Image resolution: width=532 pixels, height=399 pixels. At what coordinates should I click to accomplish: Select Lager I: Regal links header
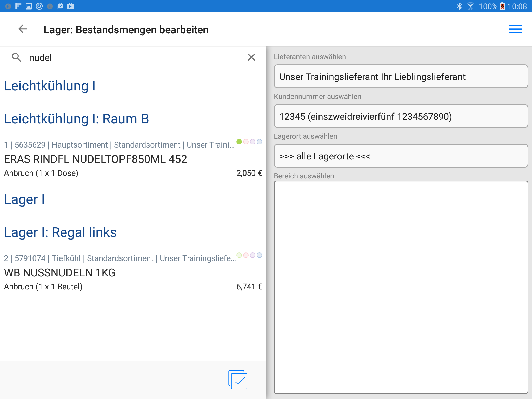(x=60, y=232)
